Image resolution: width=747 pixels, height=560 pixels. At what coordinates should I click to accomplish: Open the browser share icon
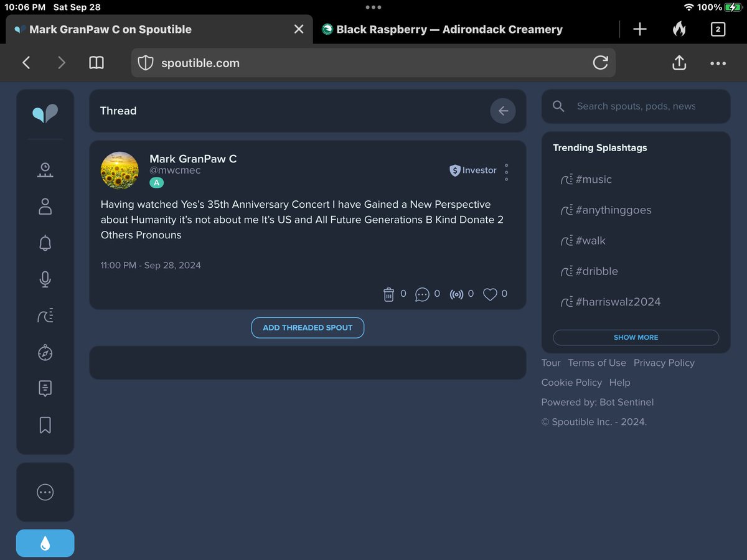(x=679, y=62)
